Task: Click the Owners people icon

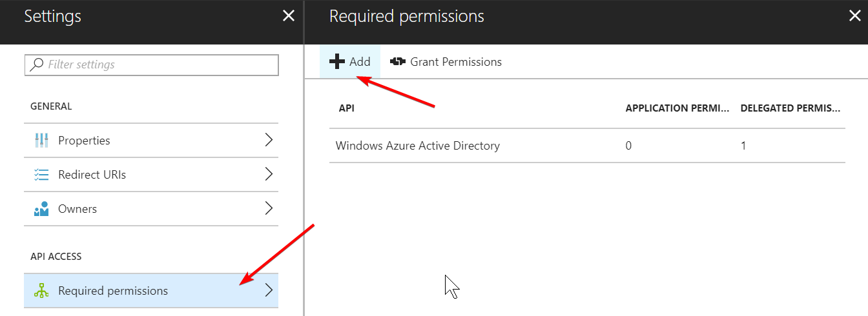Action: point(41,209)
